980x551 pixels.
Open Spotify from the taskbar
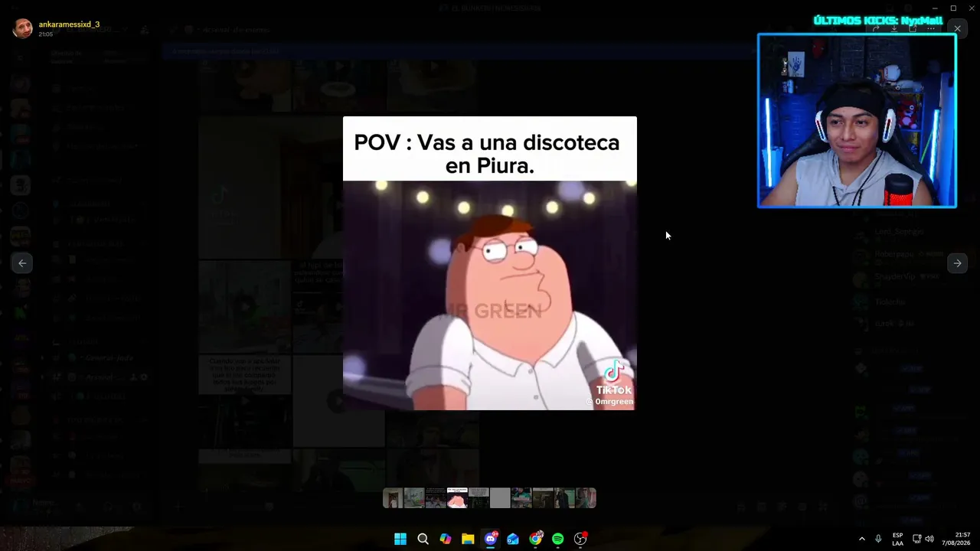(558, 539)
